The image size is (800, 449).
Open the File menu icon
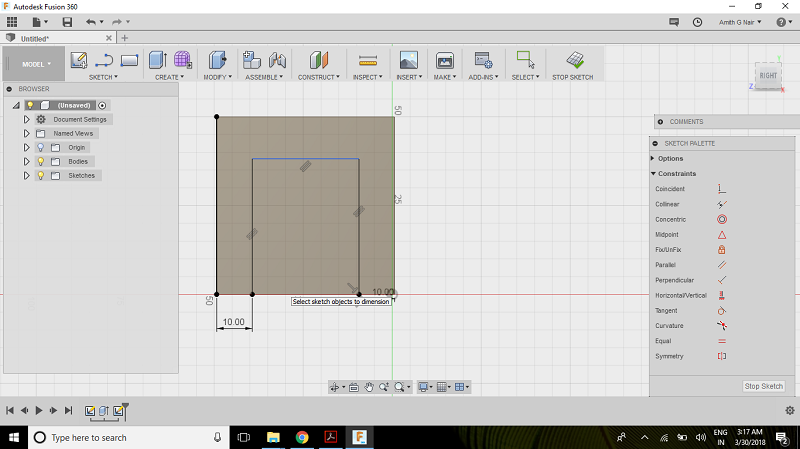click(x=39, y=22)
